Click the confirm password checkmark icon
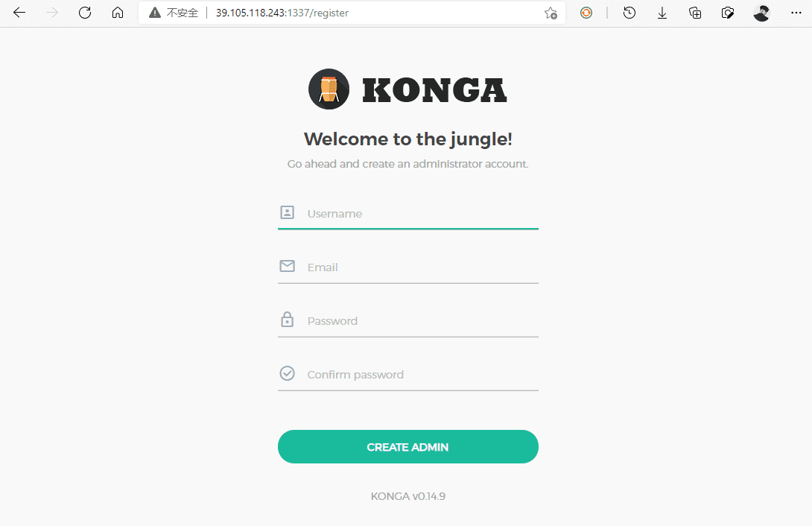 coord(288,373)
